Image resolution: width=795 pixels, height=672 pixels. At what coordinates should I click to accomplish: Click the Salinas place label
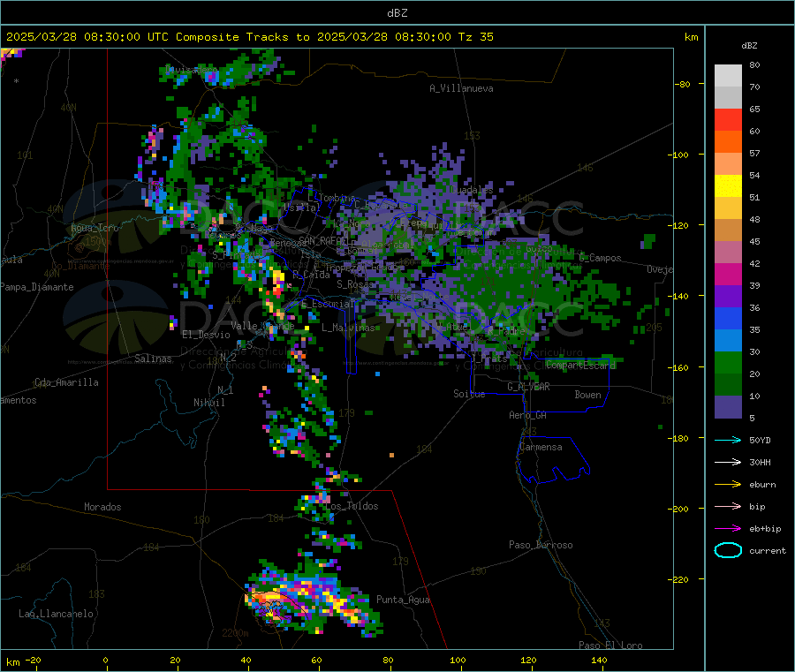coord(153,359)
